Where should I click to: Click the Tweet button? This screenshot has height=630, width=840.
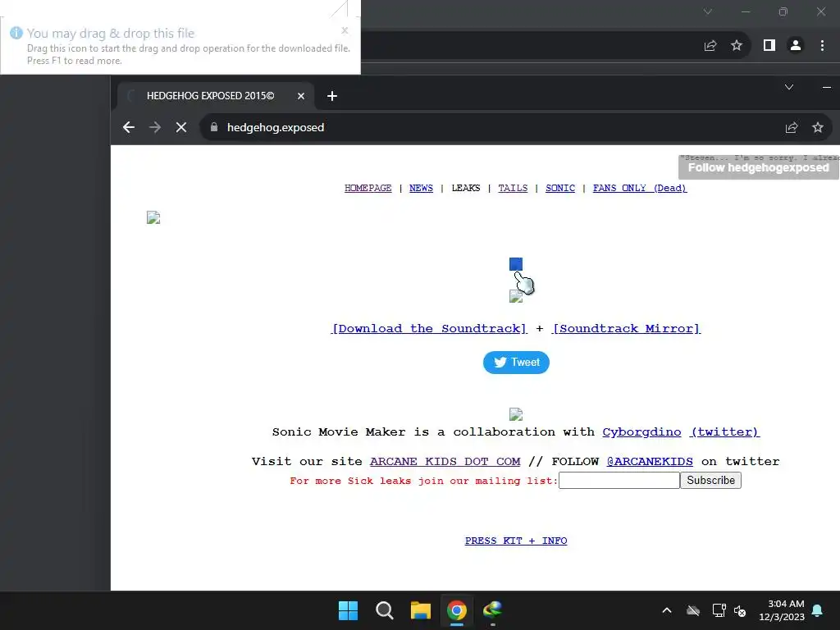pos(516,363)
